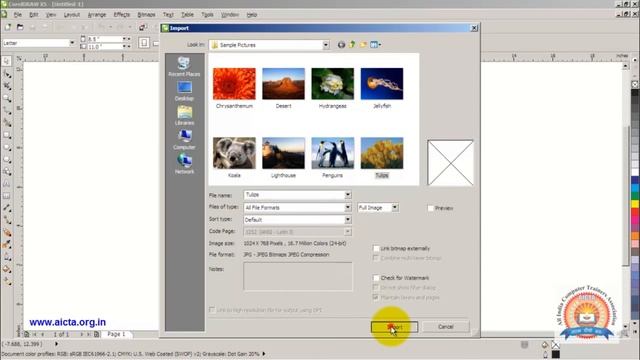Toggle Link to high resolution file checkbox
640x360 pixels.
211,310
